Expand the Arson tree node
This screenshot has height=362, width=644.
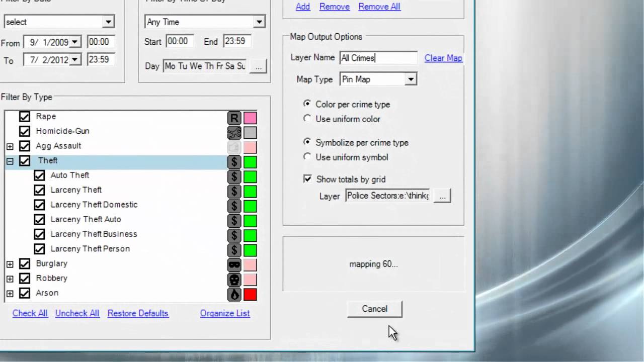coord(10,293)
